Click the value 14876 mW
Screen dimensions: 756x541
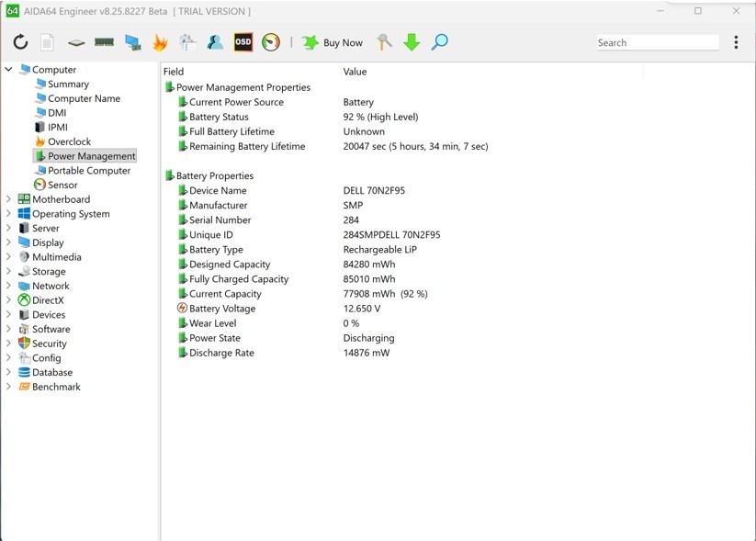[x=367, y=353]
